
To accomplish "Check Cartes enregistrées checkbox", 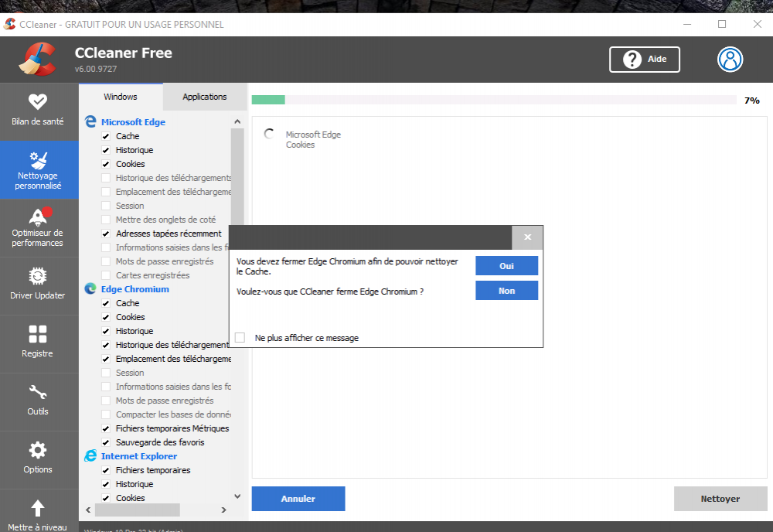I will click(105, 275).
